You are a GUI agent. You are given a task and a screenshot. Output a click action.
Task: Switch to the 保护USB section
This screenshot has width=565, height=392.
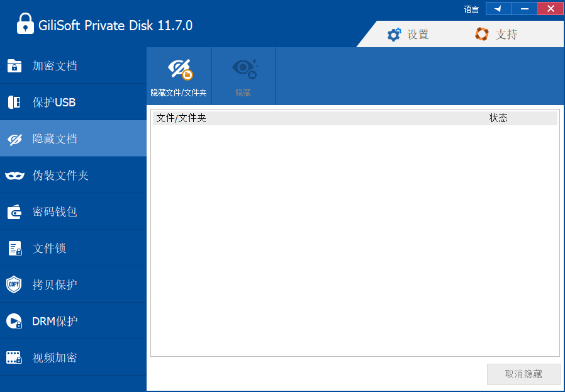tap(73, 103)
